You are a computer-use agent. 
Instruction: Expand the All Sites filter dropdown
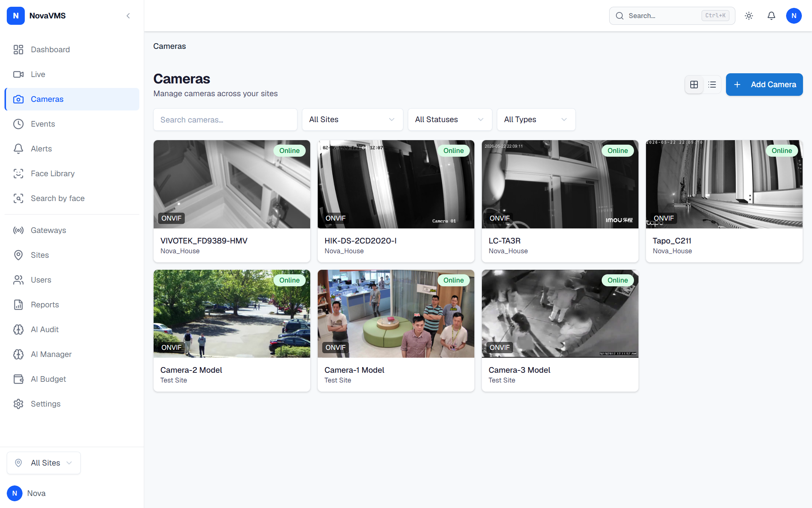(x=352, y=119)
